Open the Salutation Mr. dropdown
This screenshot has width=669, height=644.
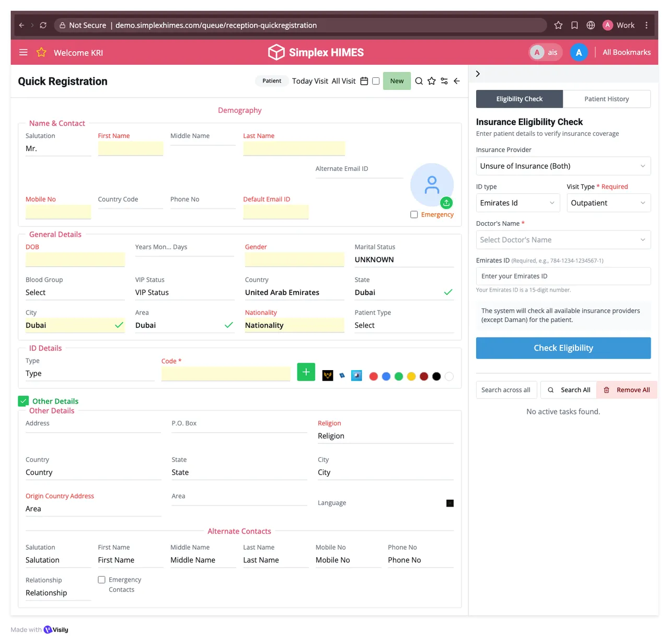(x=58, y=149)
